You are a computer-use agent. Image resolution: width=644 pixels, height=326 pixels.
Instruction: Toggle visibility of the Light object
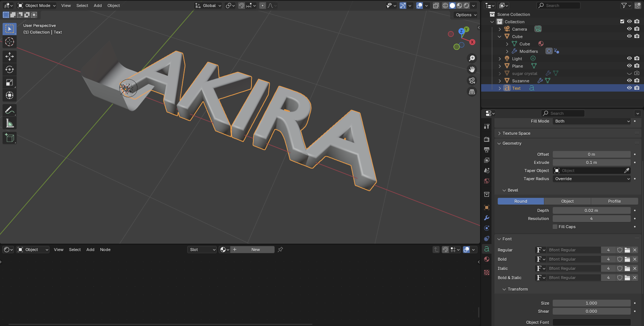[629, 58]
